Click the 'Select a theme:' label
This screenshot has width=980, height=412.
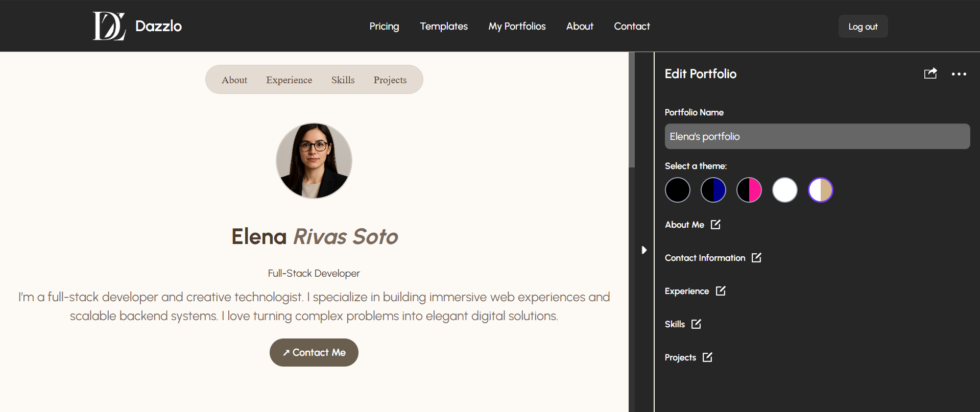696,166
